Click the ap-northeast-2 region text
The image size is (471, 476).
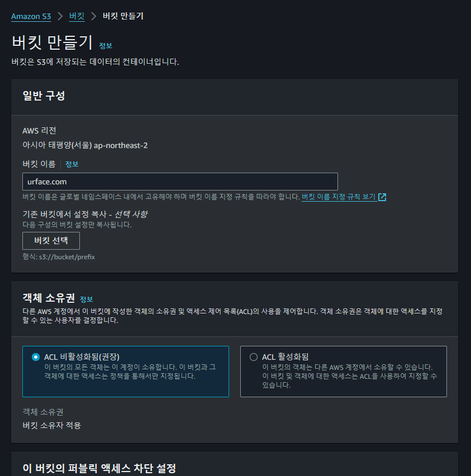coord(121,145)
